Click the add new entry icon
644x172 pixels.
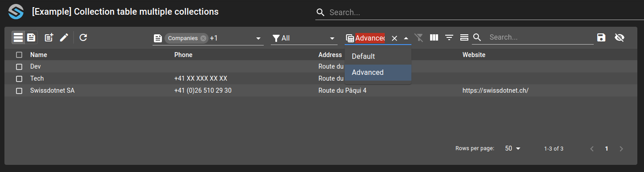pyautogui.click(x=49, y=37)
